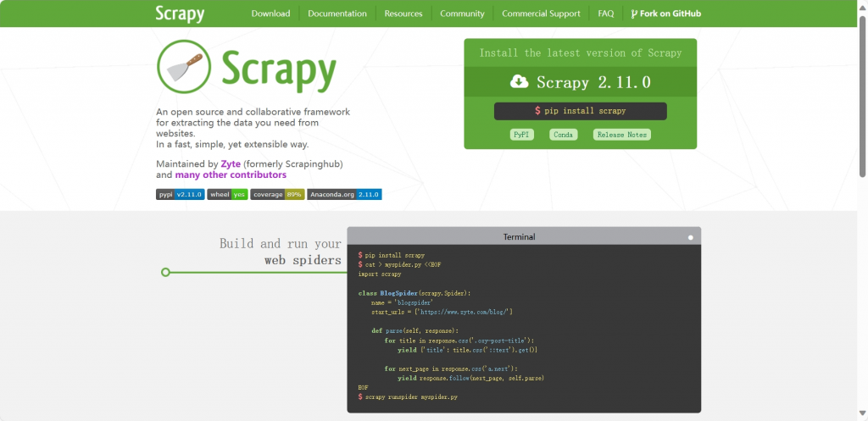Click 'Install the latest version of Scrapy' heading

coord(580,53)
